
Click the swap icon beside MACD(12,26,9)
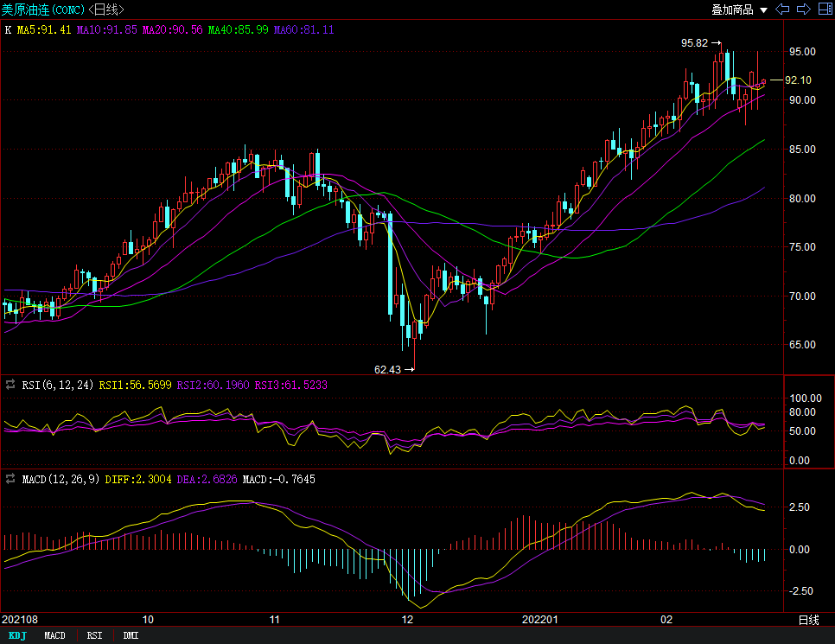point(10,479)
